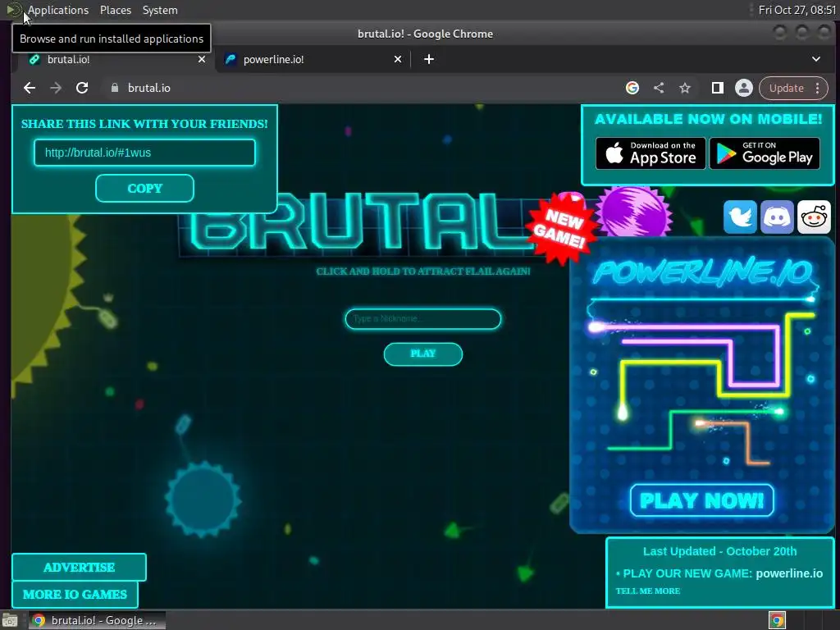Go back using the browser back arrow
840x630 pixels.
(30, 88)
